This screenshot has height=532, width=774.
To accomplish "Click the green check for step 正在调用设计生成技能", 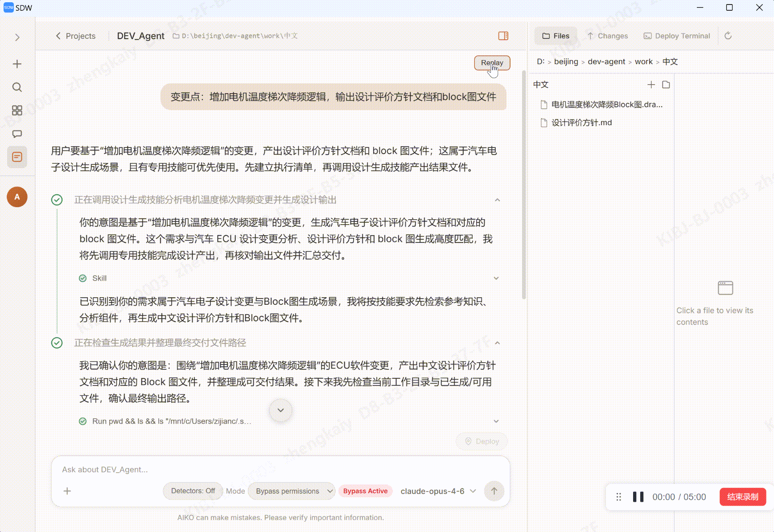I will click(x=57, y=200).
